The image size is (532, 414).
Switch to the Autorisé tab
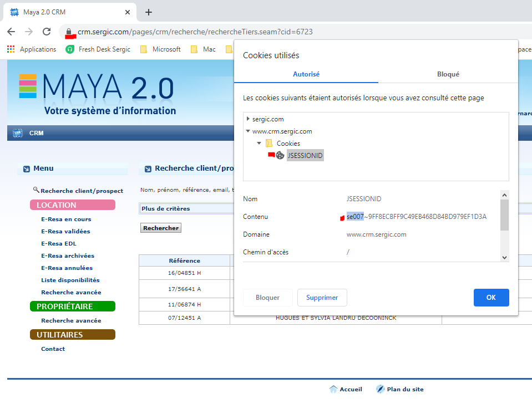click(306, 74)
